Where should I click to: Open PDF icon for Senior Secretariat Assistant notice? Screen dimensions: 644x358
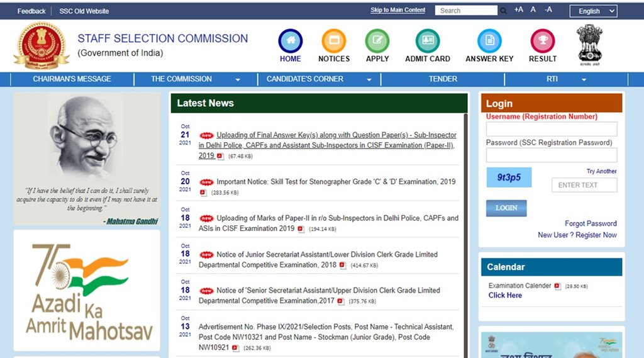point(340,301)
